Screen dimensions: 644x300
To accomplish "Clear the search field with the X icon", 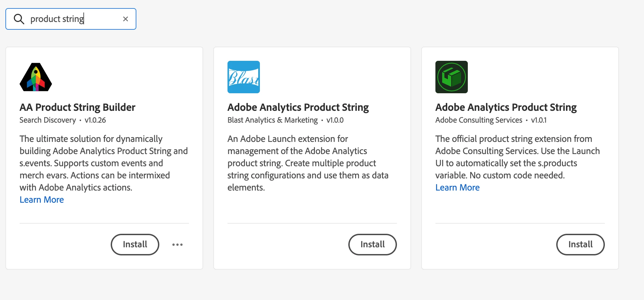I will [126, 19].
